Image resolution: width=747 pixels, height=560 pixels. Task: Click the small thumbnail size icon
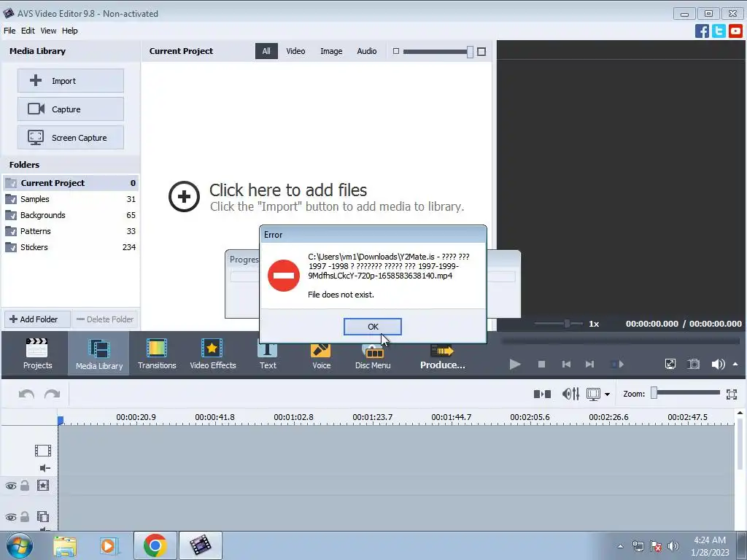pos(396,51)
